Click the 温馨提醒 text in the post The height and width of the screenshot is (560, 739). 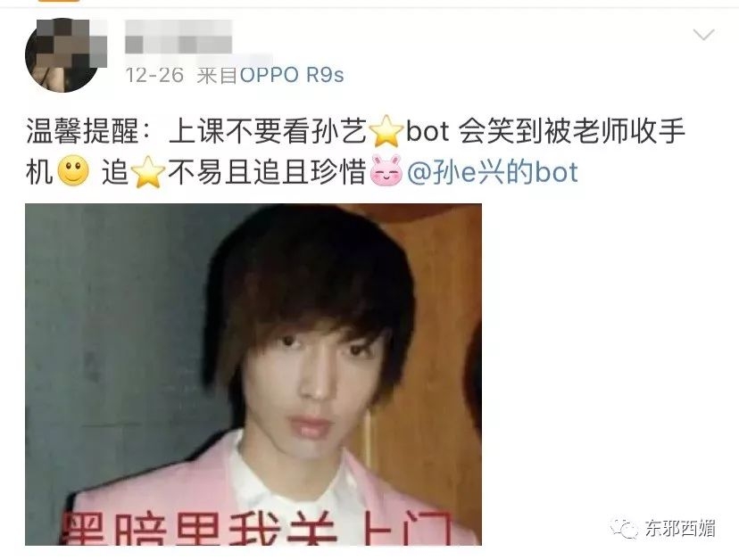82,131
